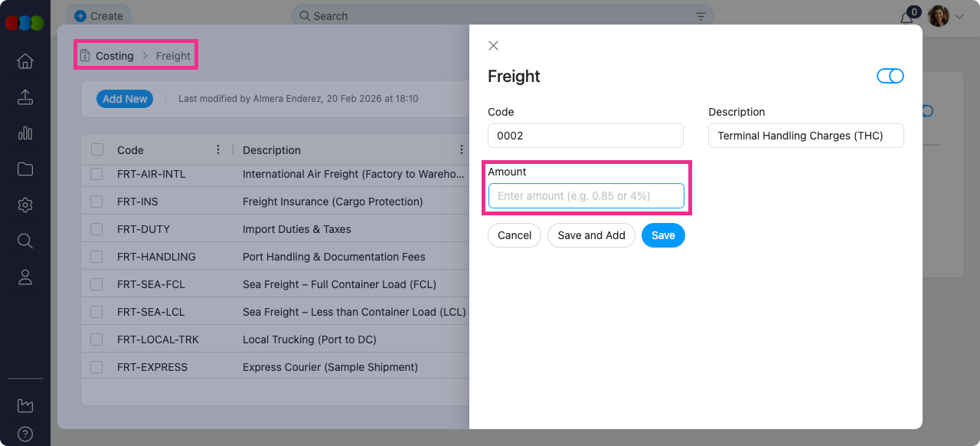The height and width of the screenshot is (446, 980).
Task: Open the bar chart reports icon
Action: [x=24, y=133]
